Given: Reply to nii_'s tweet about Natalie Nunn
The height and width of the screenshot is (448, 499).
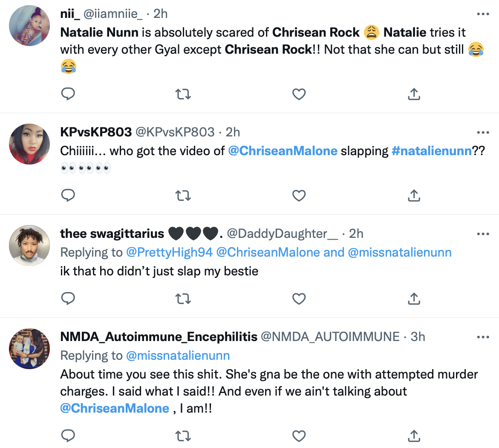Looking at the screenshot, I should 68,94.
